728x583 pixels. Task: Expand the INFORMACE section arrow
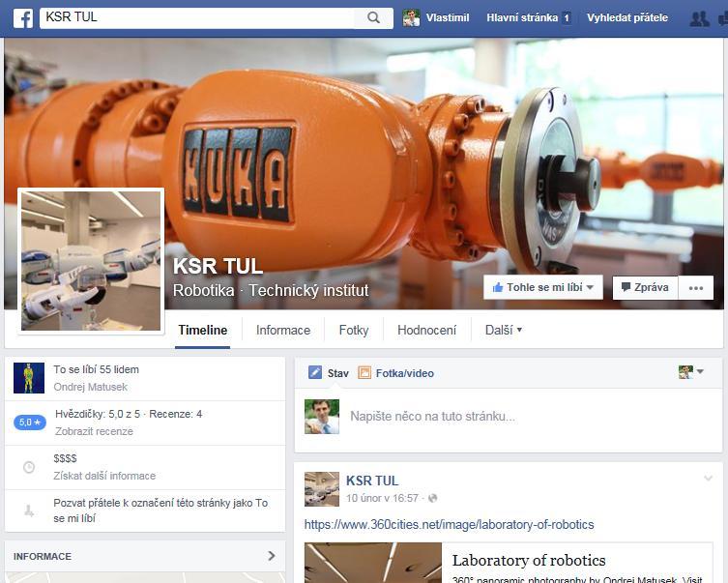(272, 556)
